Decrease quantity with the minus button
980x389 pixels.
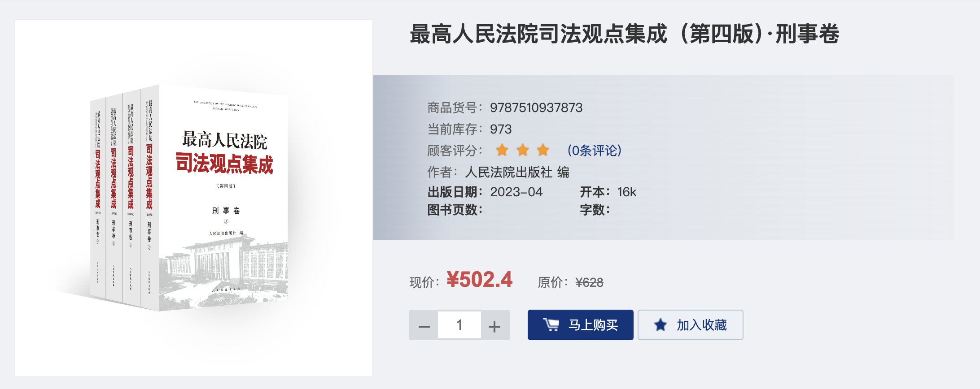point(424,325)
